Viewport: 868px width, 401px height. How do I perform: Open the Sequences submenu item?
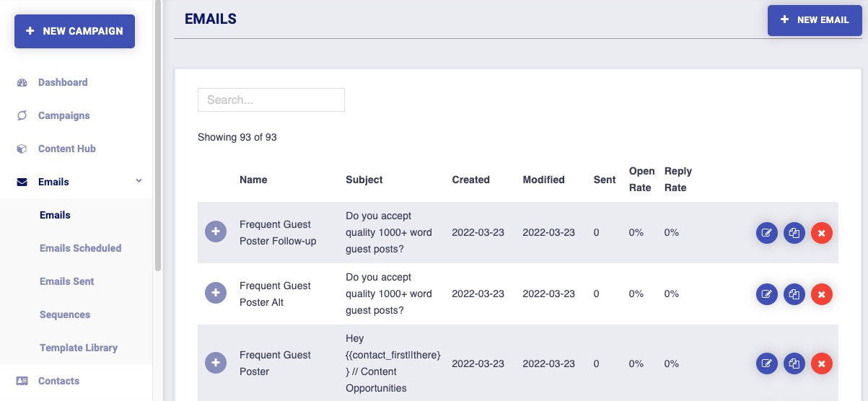coord(65,314)
